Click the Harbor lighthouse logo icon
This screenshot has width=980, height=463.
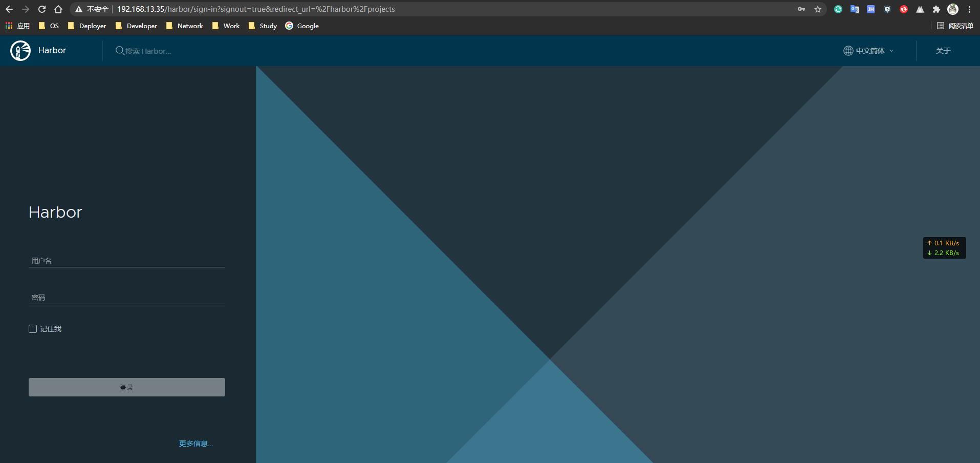(x=20, y=51)
